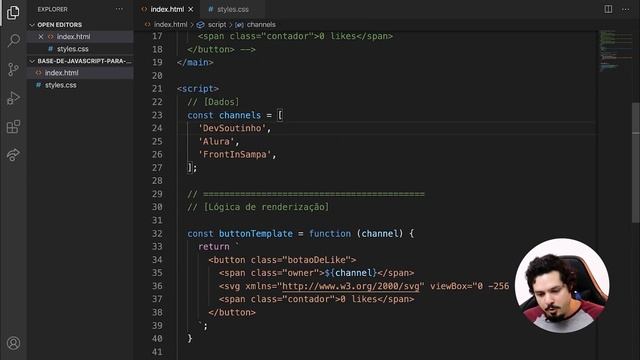Click the editor vertical scrollbar thumb
This screenshot has width=640, height=360.
pos(636,162)
